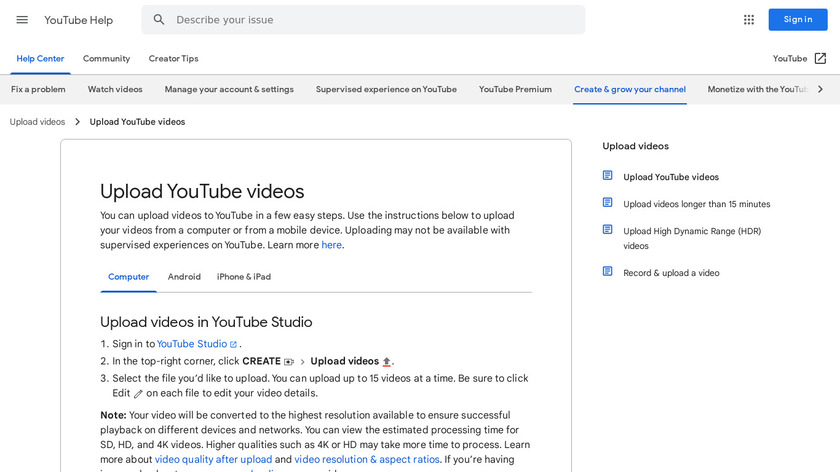Screen dimensions: 840x472
Task: Click the YouTube external link icon
Action: [x=820, y=58]
